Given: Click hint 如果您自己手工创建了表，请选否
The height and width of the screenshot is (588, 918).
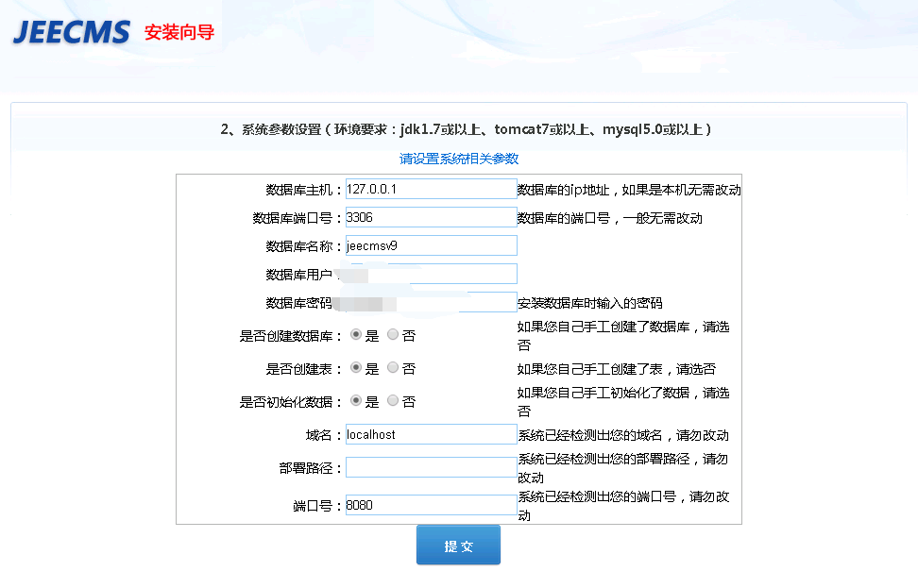Looking at the screenshot, I should (617, 369).
